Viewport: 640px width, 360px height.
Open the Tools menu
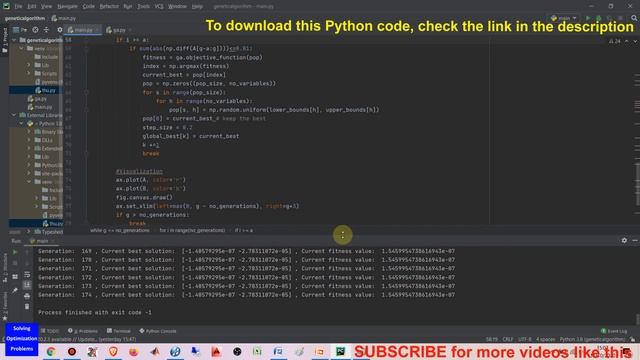point(143,7)
